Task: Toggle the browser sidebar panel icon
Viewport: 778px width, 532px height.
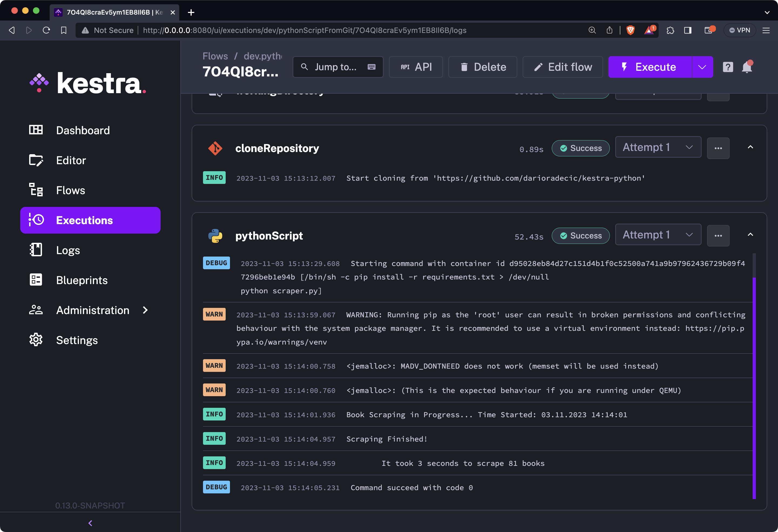Action: (x=688, y=30)
